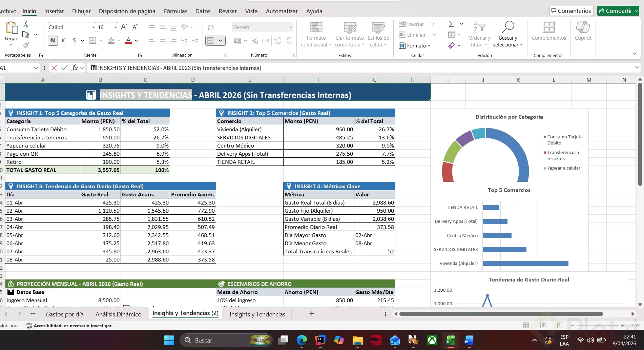The width and height of the screenshot is (644, 350).
Task: Expand the Calibri font name dropdown
Action: pos(94,27)
